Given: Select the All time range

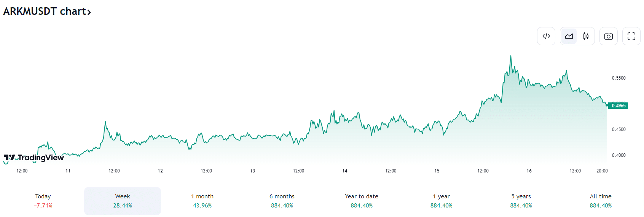Looking at the screenshot, I should (x=601, y=201).
